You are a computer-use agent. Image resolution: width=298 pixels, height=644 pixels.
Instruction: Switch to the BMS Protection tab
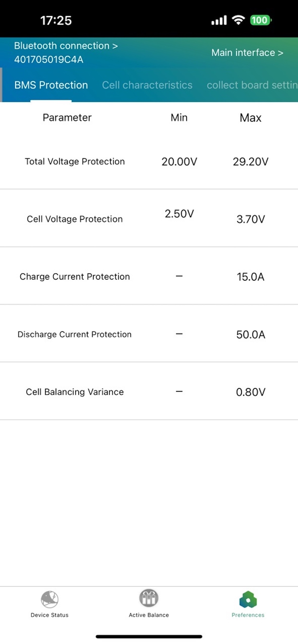(x=51, y=85)
